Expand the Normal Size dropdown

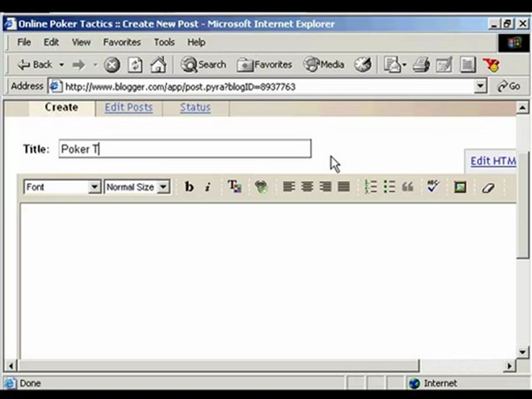[x=163, y=187]
